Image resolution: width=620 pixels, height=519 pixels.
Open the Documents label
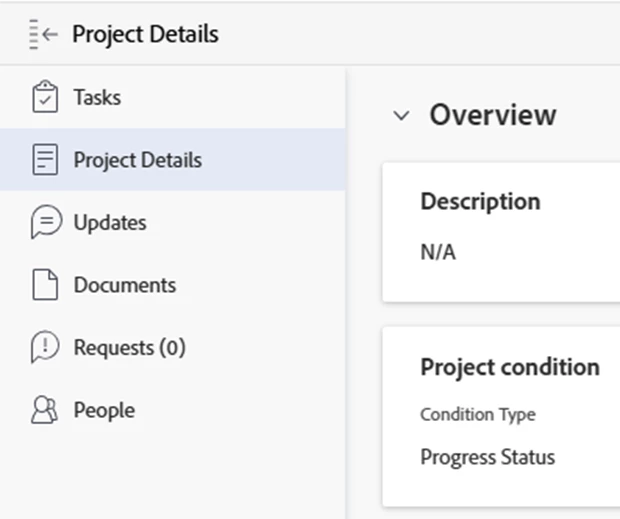point(124,285)
